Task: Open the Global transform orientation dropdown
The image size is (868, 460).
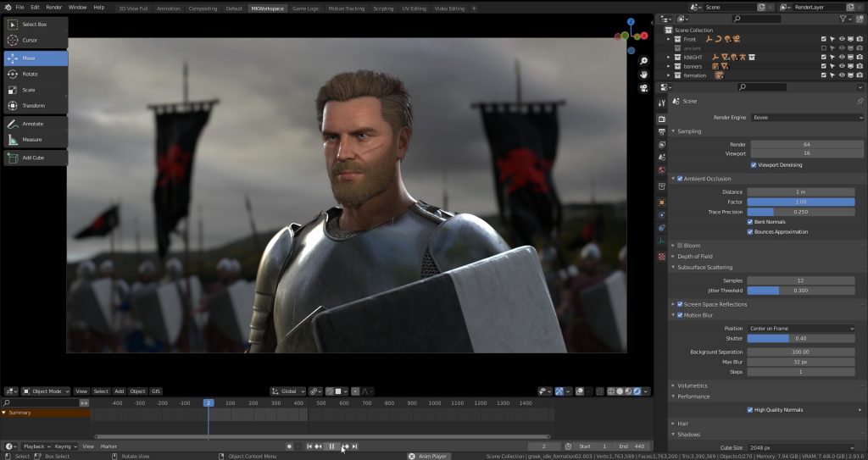Action: pos(288,391)
